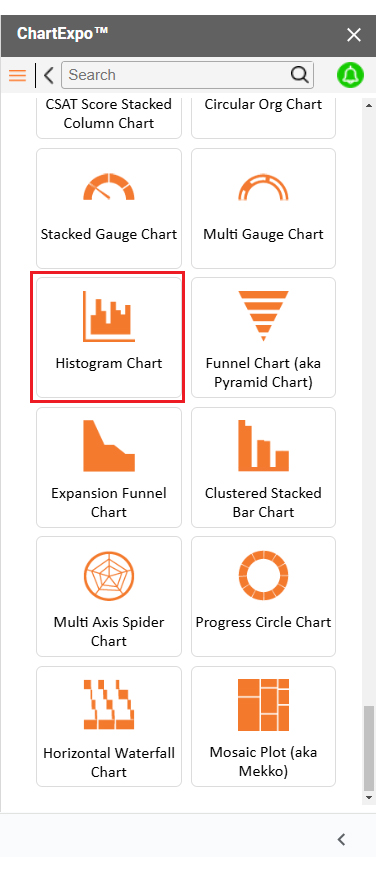Image resolution: width=376 pixels, height=872 pixels.
Task: Select the Horizontal Waterfall Chart tile
Action: 109,727
